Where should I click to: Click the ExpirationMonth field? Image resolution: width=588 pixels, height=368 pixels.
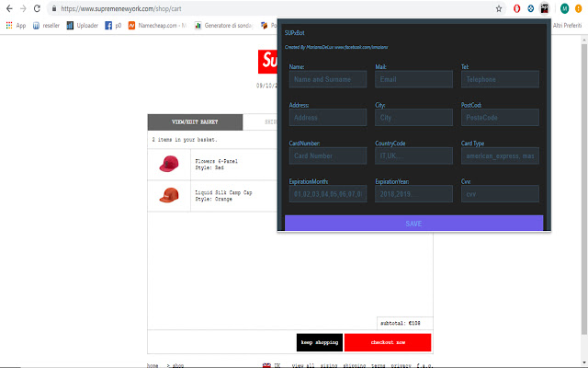pos(328,194)
